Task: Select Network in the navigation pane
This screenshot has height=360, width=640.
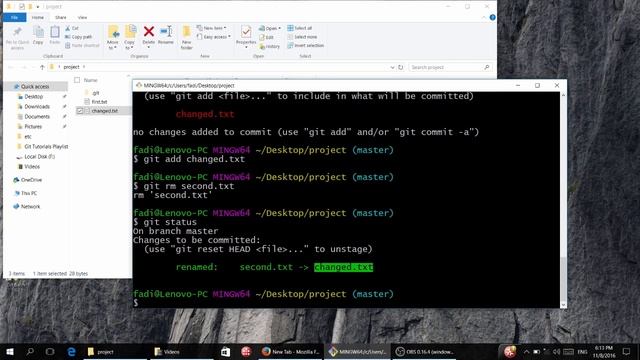Action: point(30,207)
